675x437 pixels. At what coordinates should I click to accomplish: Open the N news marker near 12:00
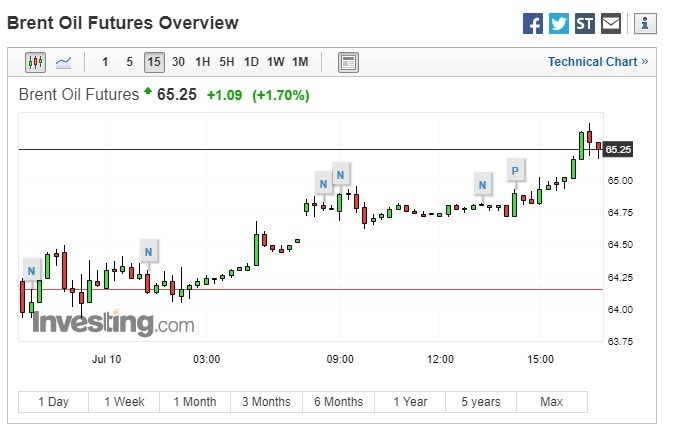click(482, 185)
